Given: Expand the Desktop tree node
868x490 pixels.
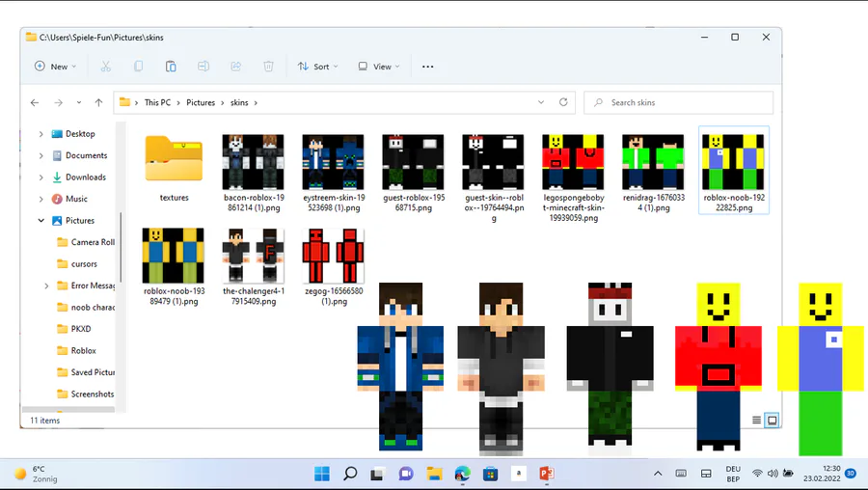Looking at the screenshot, I should [x=41, y=134].
